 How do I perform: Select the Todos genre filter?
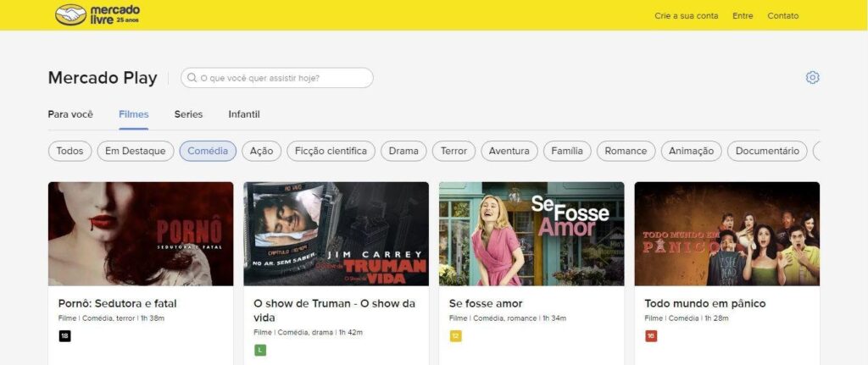click(x=70, y=151)
